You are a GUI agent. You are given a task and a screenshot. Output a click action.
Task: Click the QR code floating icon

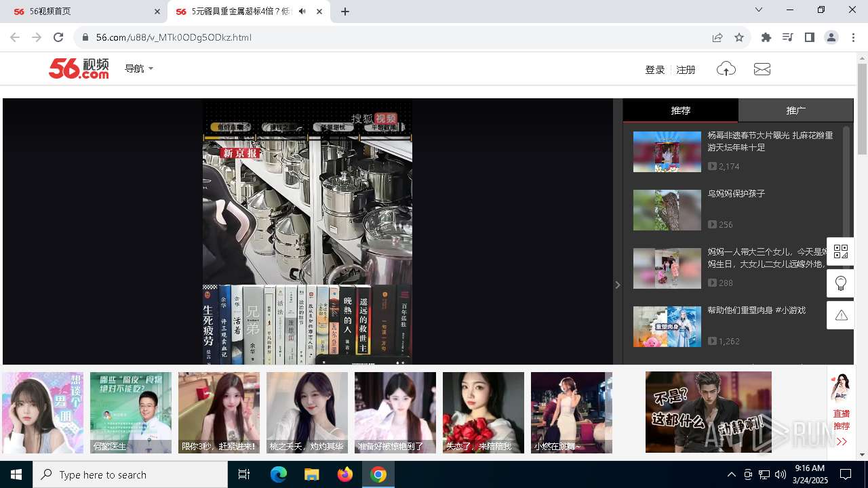tap(841, 251)
